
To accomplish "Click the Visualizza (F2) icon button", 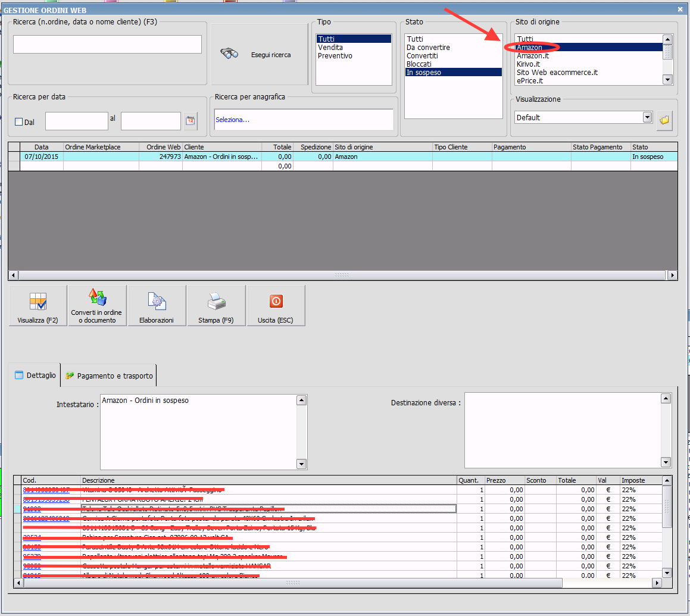I will click(38, 301).
